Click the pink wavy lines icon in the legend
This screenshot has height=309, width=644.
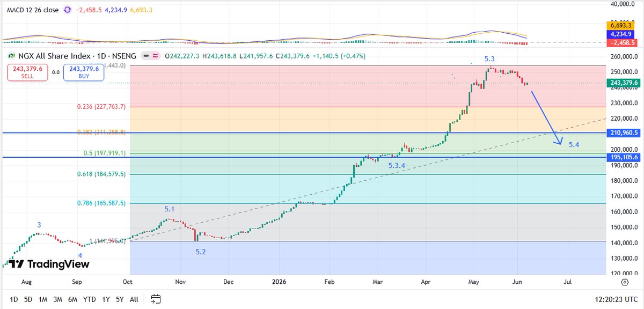pyautogui.click(x=156, y=56)
